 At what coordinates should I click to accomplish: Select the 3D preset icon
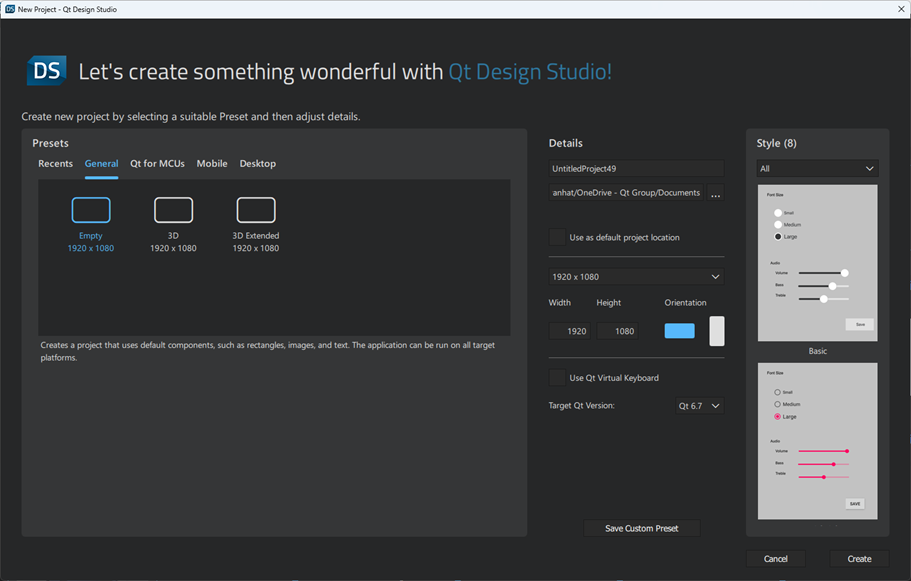[x=173, y=209]
